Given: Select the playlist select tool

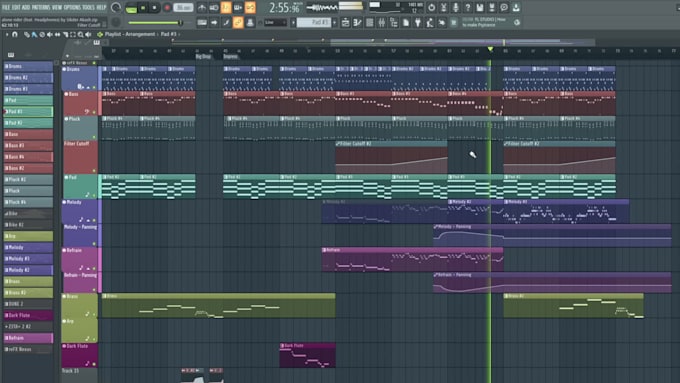Looking at the screenshot, I should (x=73, y=35).
